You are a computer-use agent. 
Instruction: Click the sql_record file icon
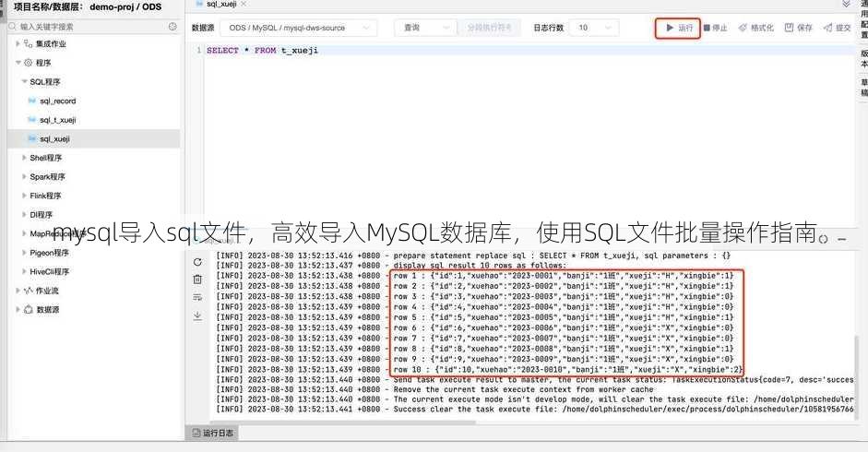(x=32, y=101)
